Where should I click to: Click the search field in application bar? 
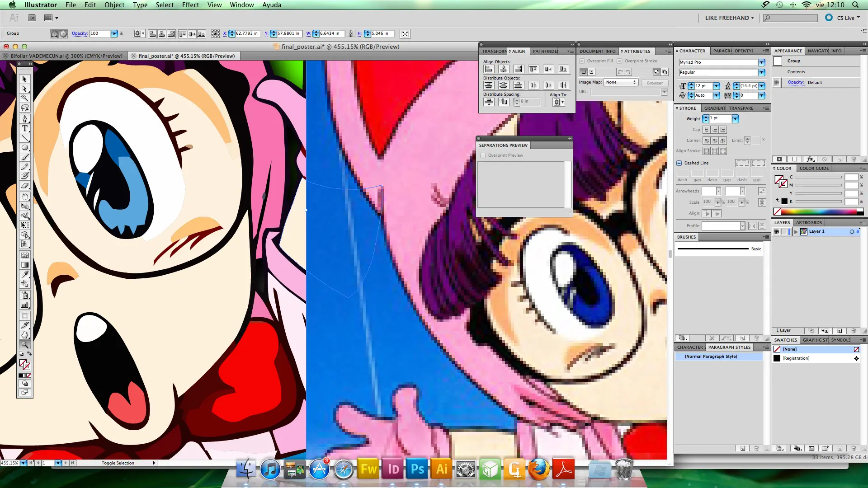(790, 18)
